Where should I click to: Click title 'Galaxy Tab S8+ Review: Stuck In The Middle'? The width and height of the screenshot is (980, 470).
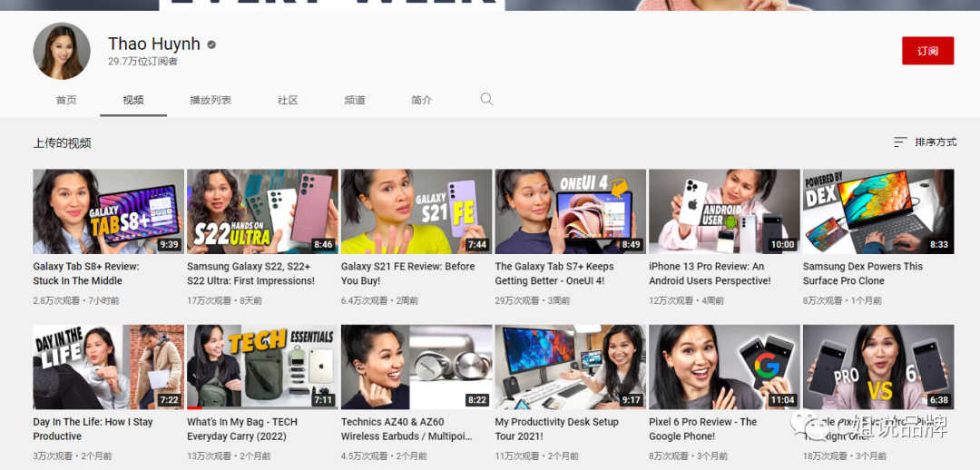[x=86, y=273]
